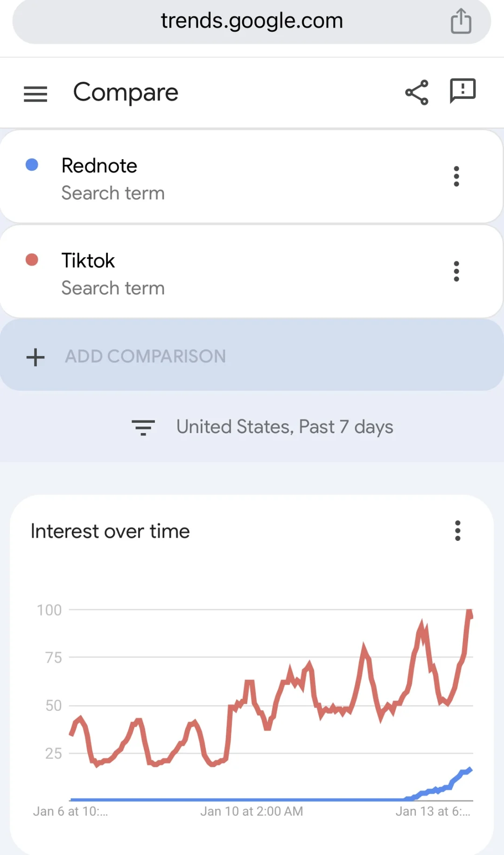Tap the plus icon to add comparison
Image resolution: width=504 pixels, height=855 pixels.
click(x=35, y=357)
